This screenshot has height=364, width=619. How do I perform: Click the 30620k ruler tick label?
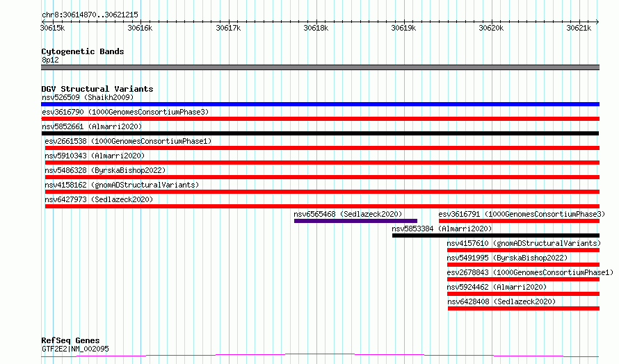tap(491, 28)
